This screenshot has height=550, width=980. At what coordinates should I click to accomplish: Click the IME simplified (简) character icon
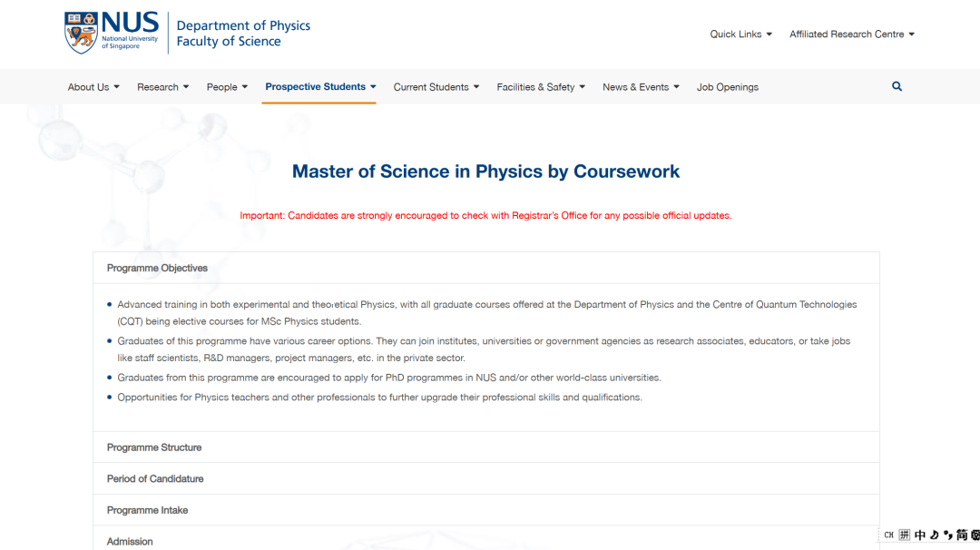coord(962,535)
